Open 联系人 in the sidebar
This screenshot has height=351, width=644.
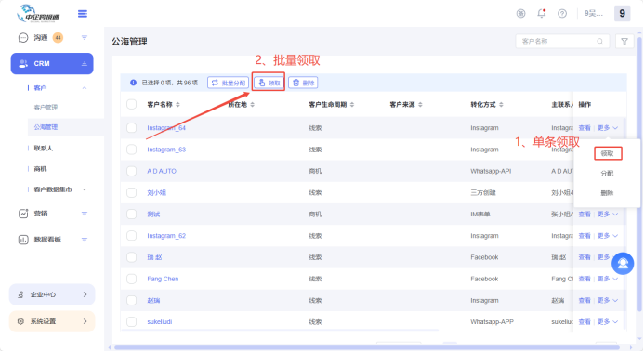coord(43,149)
